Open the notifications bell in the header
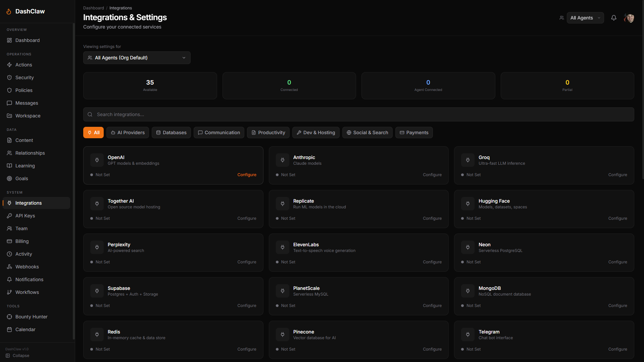The height and width of the screenshot is (362, 644). [x=614, y=18]
